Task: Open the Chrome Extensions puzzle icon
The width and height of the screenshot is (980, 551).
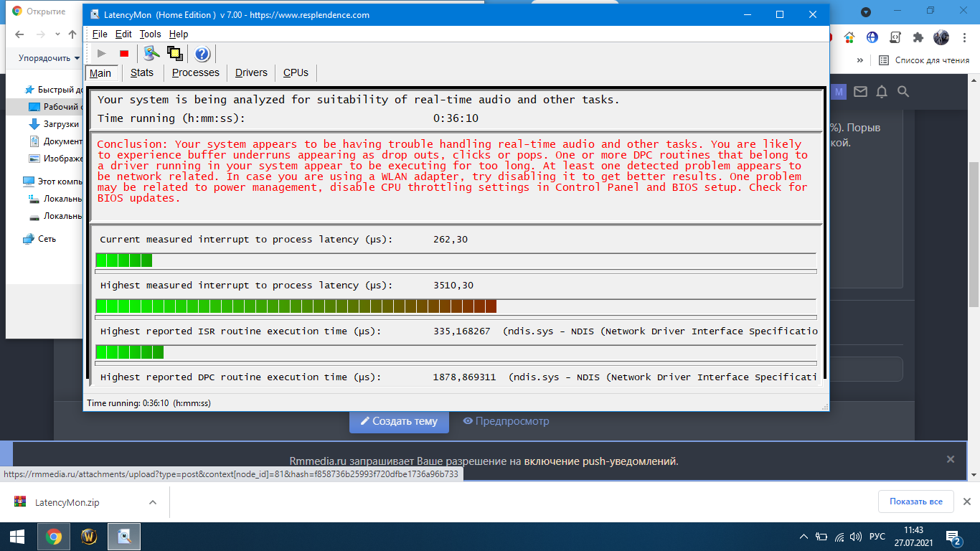Action: click(x=918, y=37)
